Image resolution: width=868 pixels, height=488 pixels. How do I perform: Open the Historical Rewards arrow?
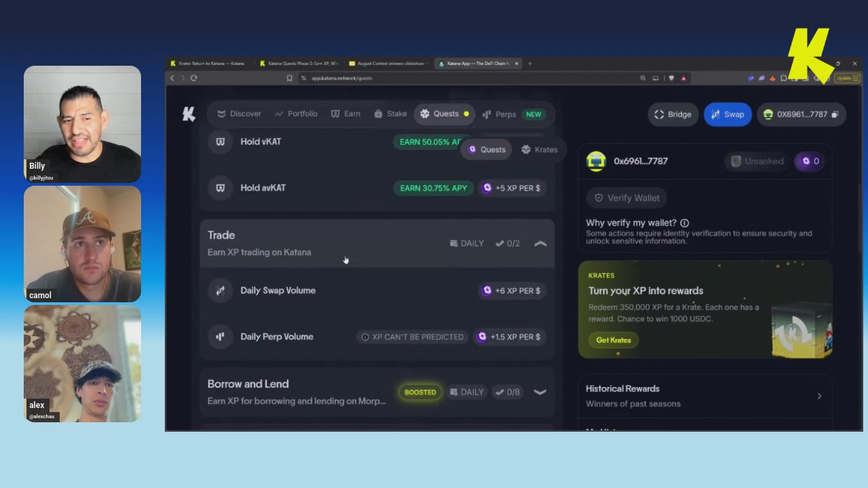click(819, 396)
